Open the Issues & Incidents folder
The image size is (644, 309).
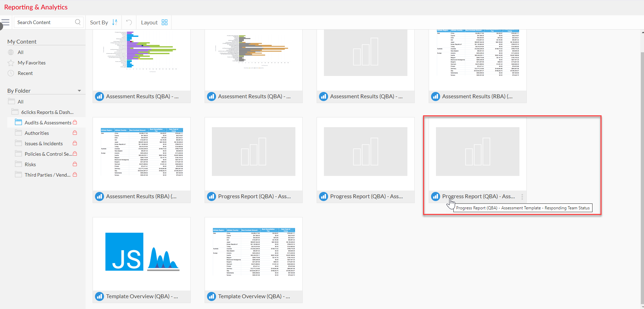[x=43, y=144]
